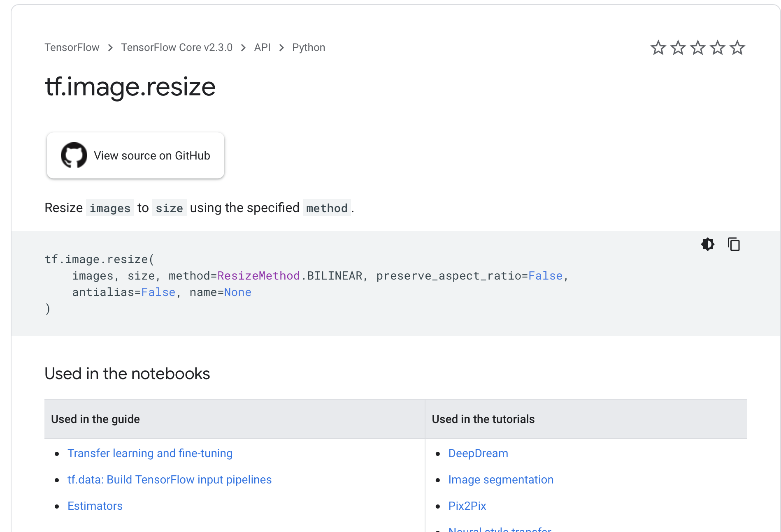781x532 pixels.
Task: Open Transfer learning and fine-tuning guide
Action: pos(150,453)
